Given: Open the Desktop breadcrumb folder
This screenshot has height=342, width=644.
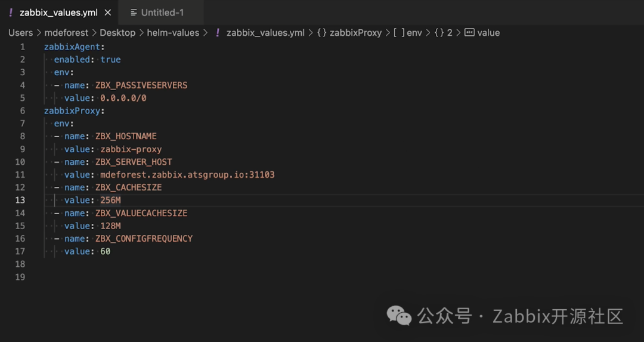Looking at the screenshot, I should [117, 33].
